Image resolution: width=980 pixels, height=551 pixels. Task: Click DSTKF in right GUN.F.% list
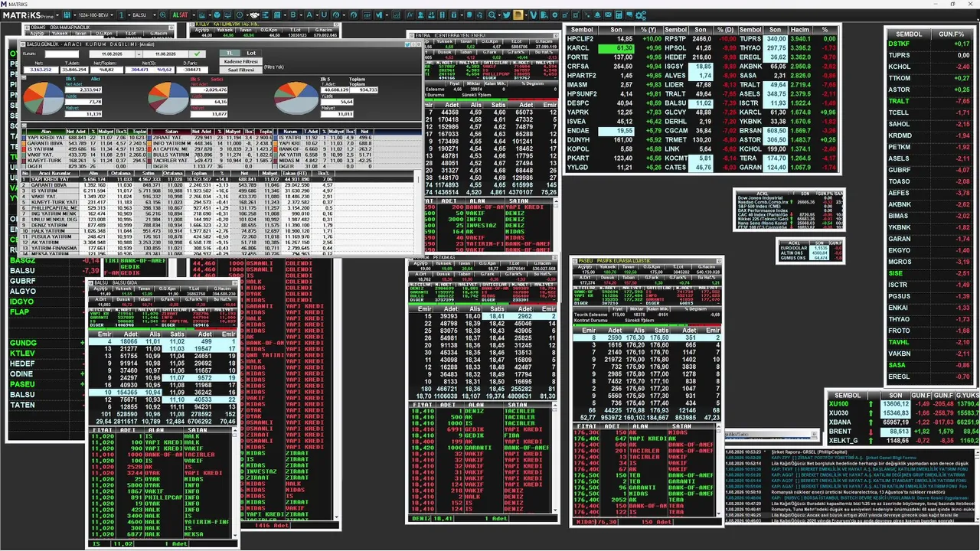click(899, 44)
